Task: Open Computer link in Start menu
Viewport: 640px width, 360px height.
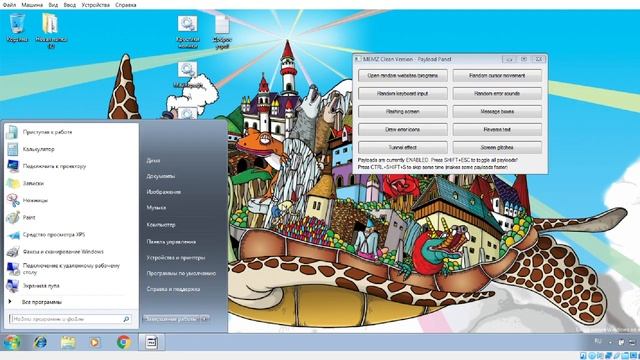Action: [x=161, y=225]
